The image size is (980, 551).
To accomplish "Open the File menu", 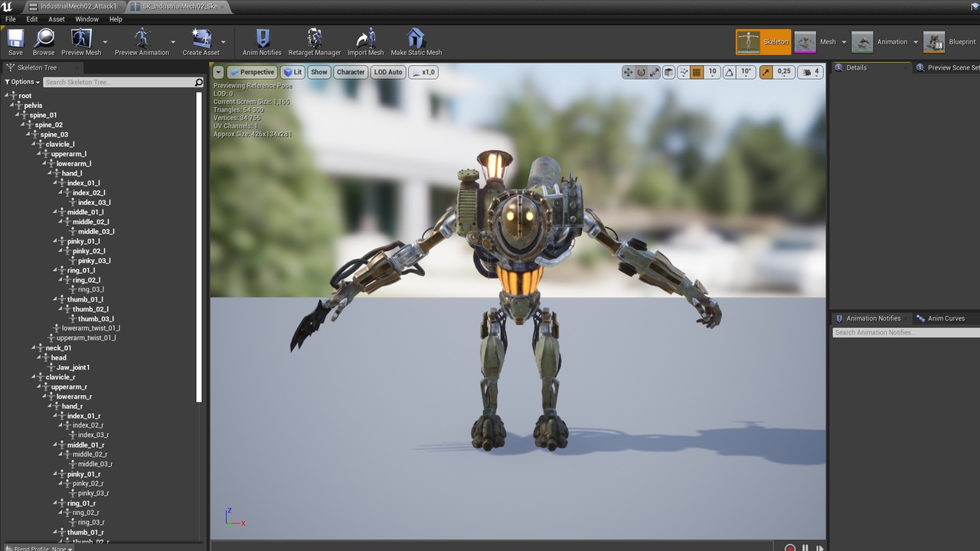I will [11, 19].
